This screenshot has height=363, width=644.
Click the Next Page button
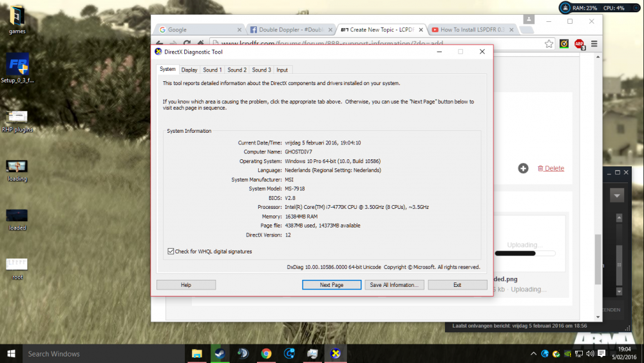332,285
